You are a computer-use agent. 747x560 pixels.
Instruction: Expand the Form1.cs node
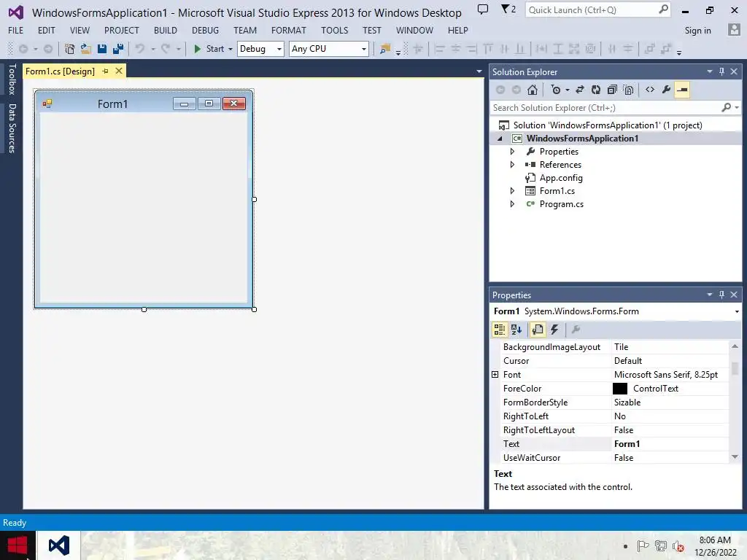click(512, 190)
